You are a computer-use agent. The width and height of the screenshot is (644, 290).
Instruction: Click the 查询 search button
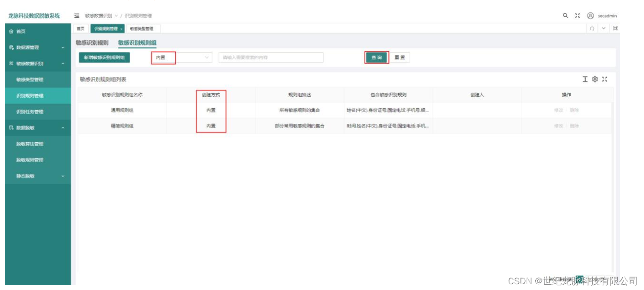[x=375, y=57]
